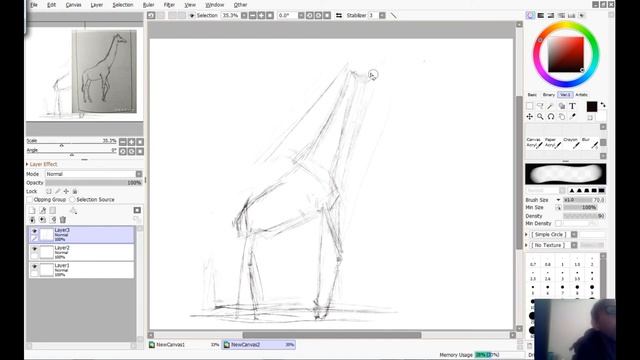The image size is (640, 360).
Task: Open the Stabilizer value dropdown
Action: pos(382,16)
